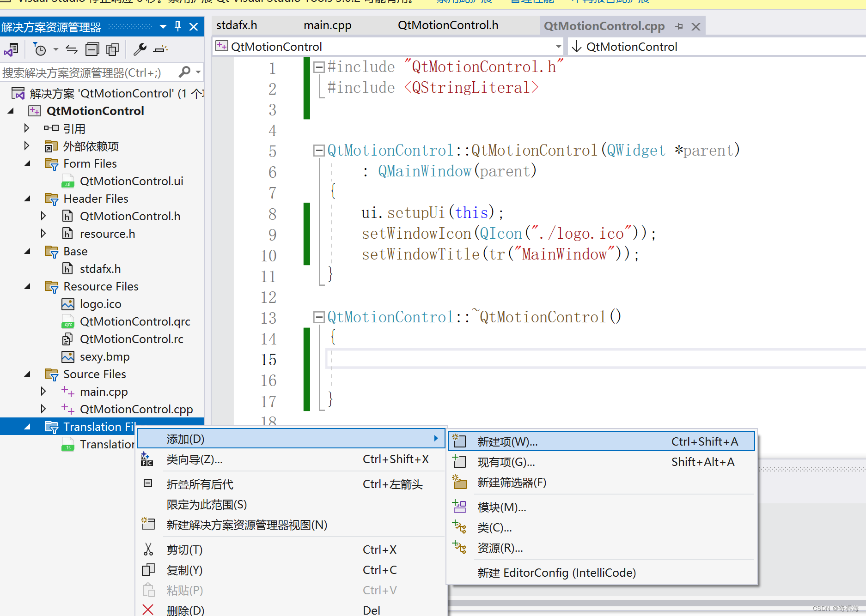
Task: Select QtMotionControl.ui file
Action: pyautogui.click(x=131, y=181)
